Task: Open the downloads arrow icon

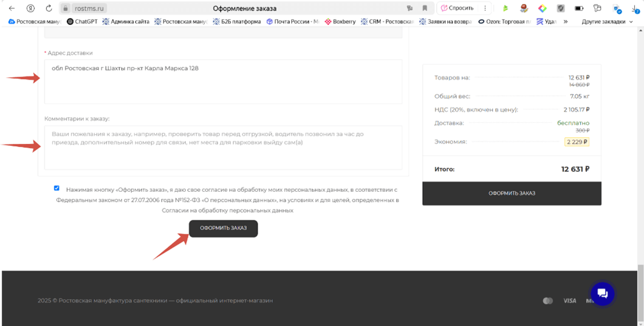Action: (x=635, y=8)
